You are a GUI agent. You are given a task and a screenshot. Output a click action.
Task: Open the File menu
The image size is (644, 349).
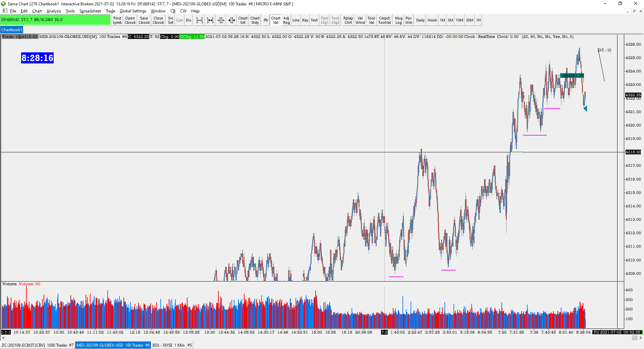(x=13, y=11)
